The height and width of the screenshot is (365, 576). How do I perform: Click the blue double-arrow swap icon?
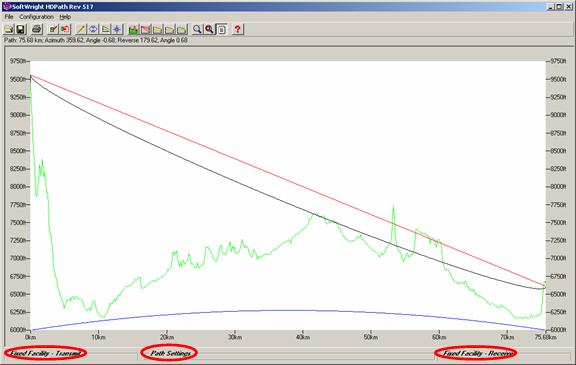pos(93,29)
